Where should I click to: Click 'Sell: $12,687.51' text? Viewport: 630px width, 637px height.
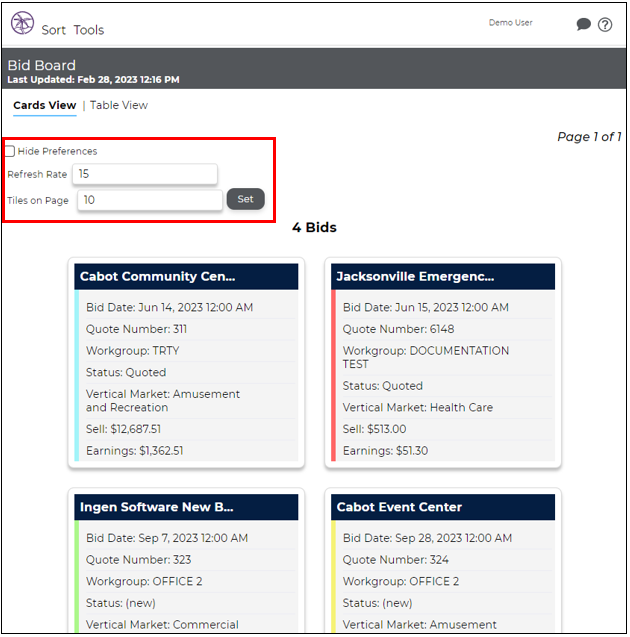coord(123,429)
